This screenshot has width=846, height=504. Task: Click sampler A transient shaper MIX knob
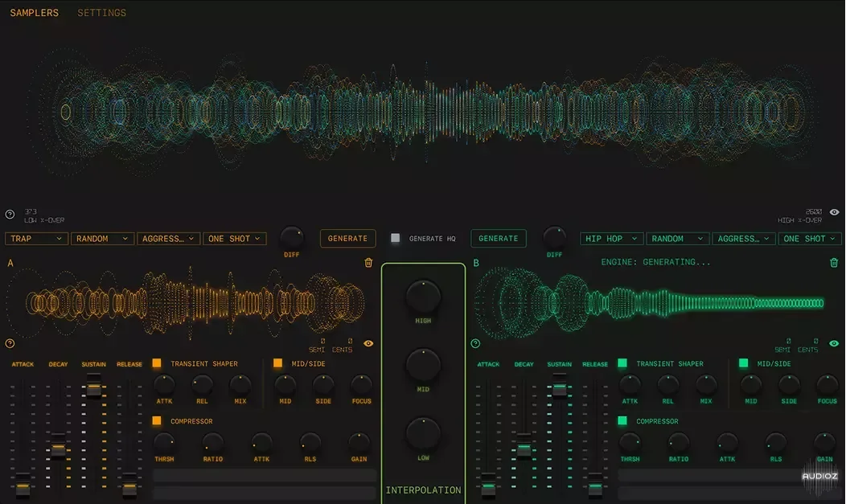click(x=240, y=385)
